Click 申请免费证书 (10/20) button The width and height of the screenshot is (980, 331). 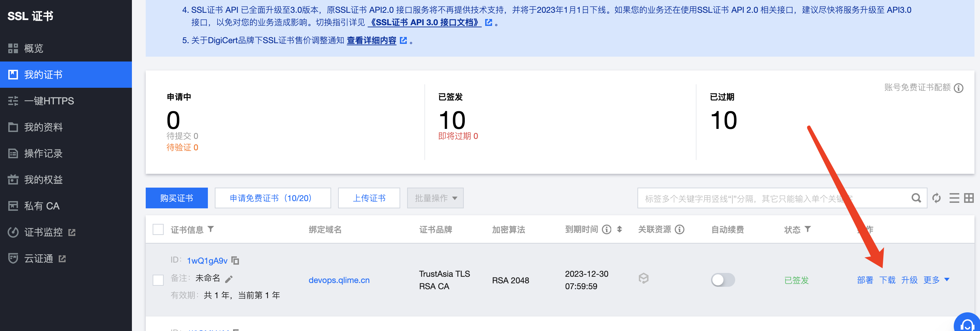272,198
